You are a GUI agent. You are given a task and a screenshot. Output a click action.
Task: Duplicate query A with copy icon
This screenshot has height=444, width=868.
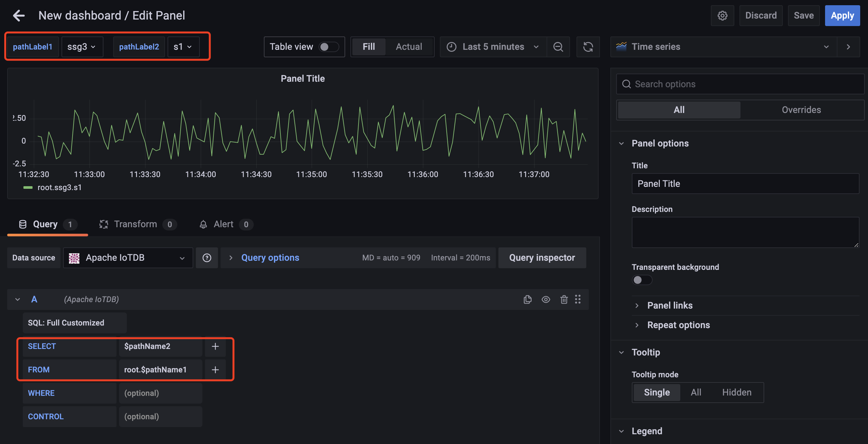point(527,299)
